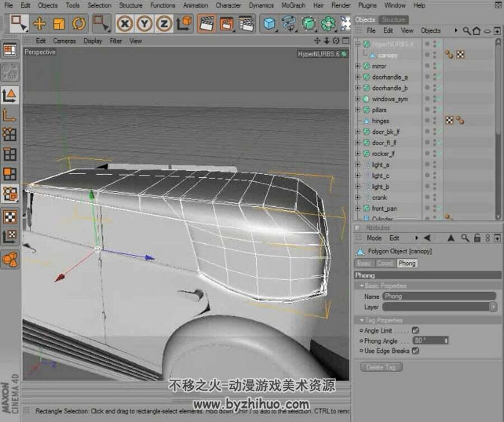Image resolution: width=504 pixels, height=422 pixels.
Task: Toggle Z axis lock
Action: (164, 24)
